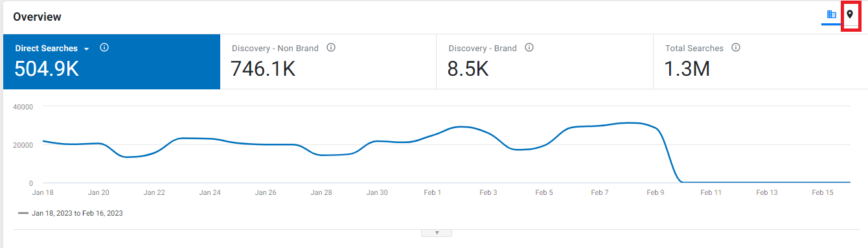Click the Feb 13 axis label
Viewport: 868px width, 248px height.
pyautogui.click(x=767, y=192)
